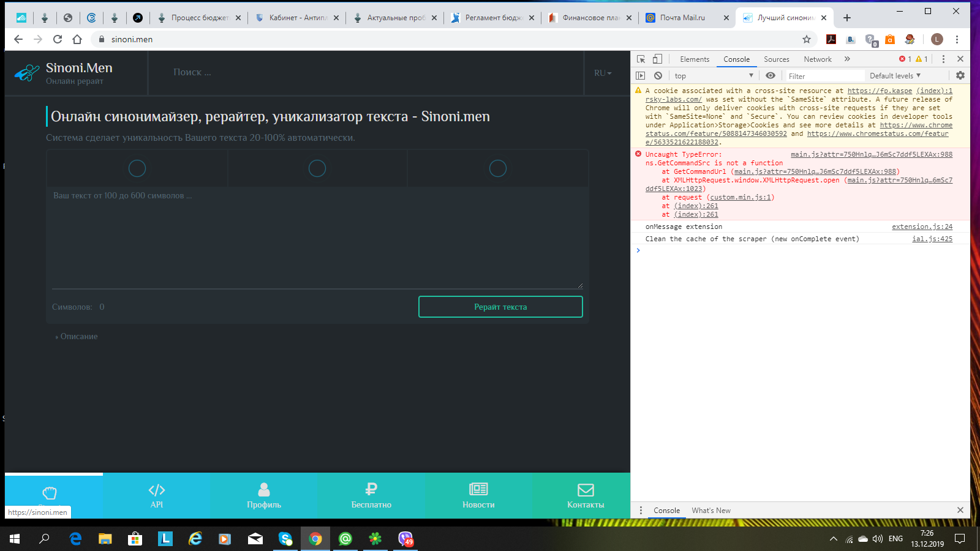Open Windows taskbar search

[x=44, y=539]
